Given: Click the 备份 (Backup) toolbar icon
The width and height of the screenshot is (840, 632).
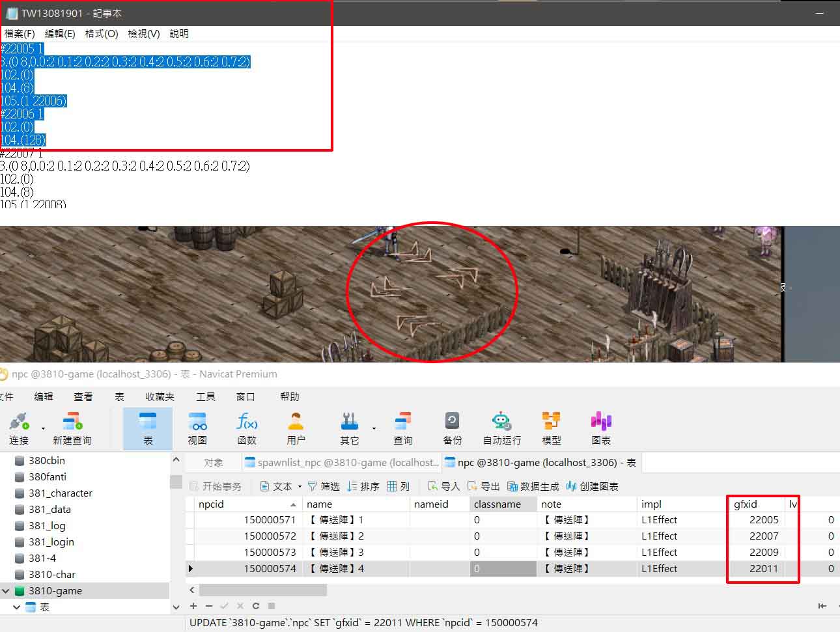Looking at the screenshot, I should (453, 428).
